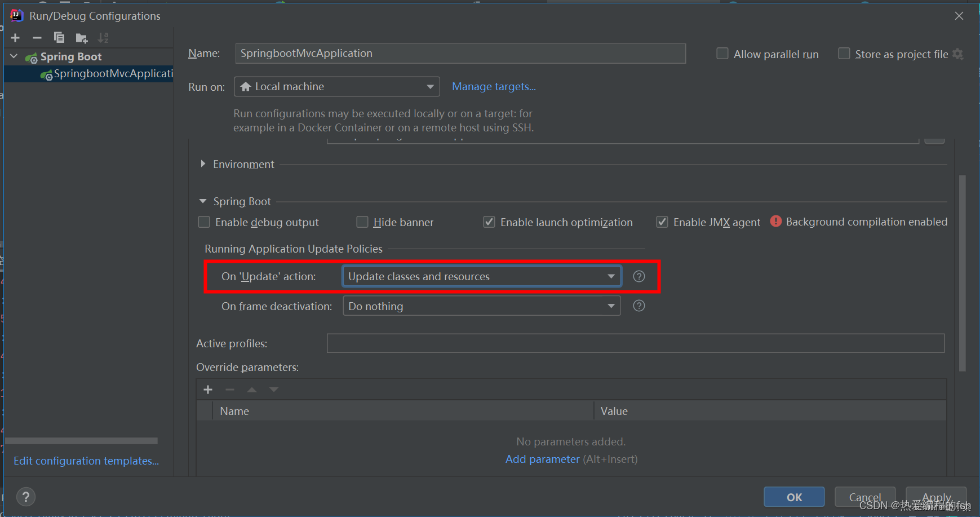980x517 pixels.
Task: Open the On 'Update' action dropdown
Action: 482,276
